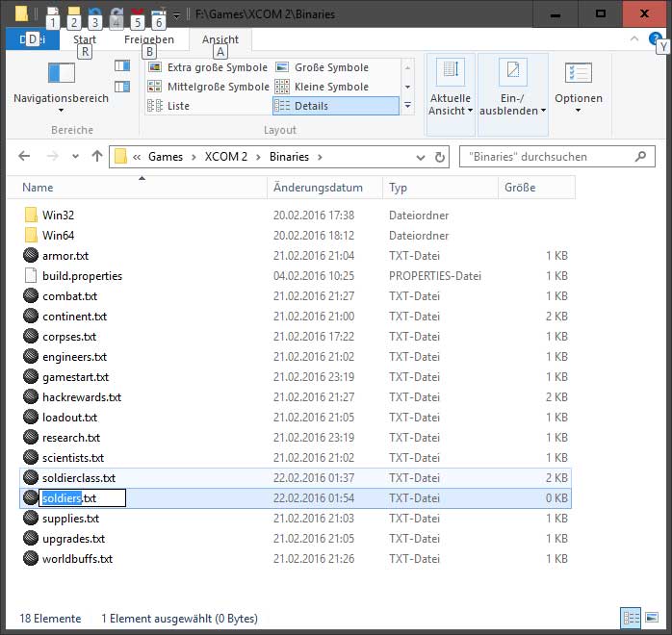Choose the Details layout option
Viewport: 672px width, 635px height.
336,106
